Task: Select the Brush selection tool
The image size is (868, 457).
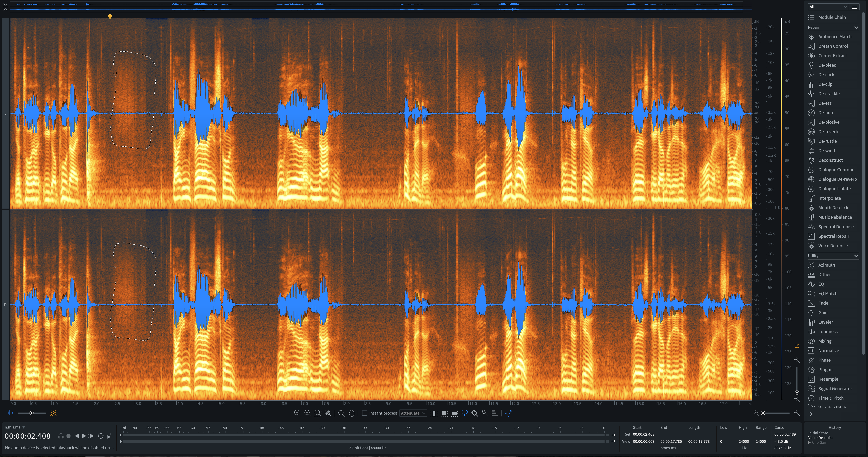Action: click(x=475, y=413)
